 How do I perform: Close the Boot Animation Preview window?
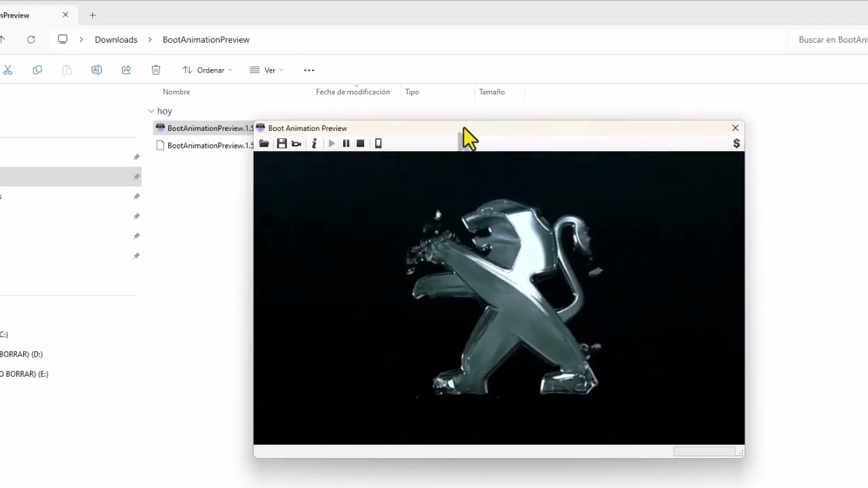pyautogui.click(x=735, y=128)
